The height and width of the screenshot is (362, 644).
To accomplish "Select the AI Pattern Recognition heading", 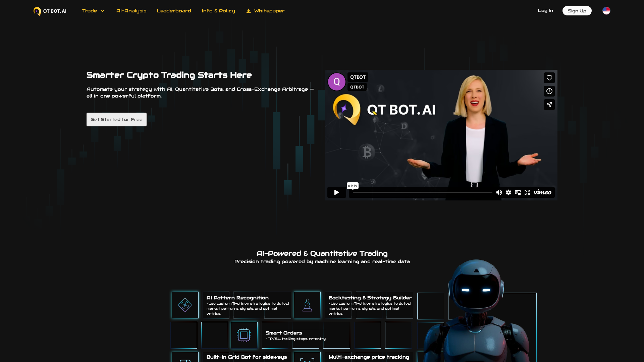I will (x=237, y=298).
